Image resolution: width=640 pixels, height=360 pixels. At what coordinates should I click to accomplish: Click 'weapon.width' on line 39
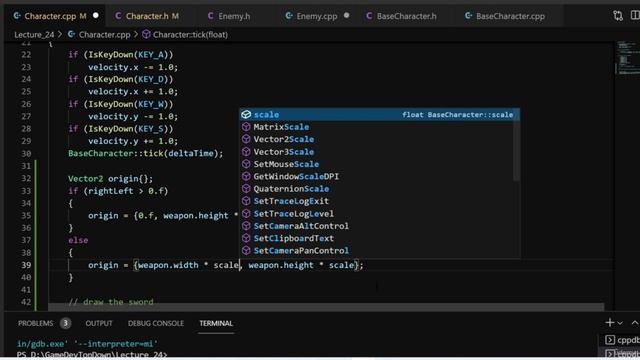click(168, 265)
